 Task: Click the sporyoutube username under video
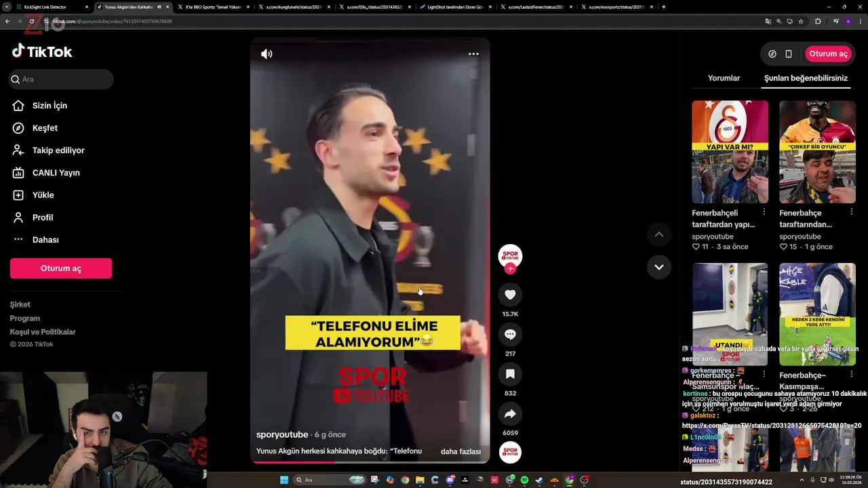282,434
